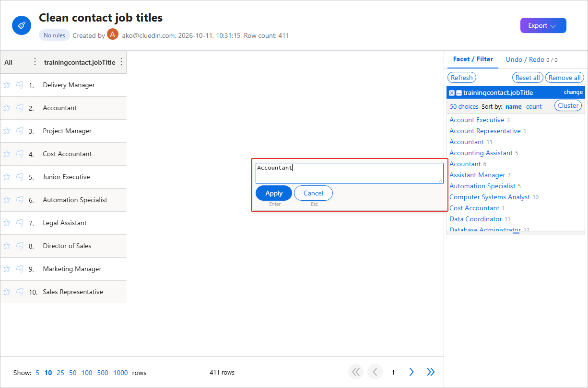Star the Automation Specialist row

(x=7, y=200)
